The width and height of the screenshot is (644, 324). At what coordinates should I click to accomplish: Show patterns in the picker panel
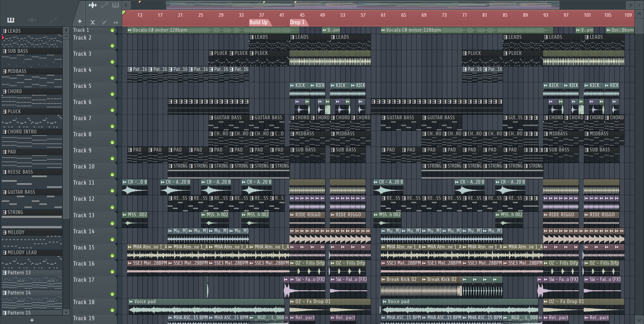pos(11,20)
